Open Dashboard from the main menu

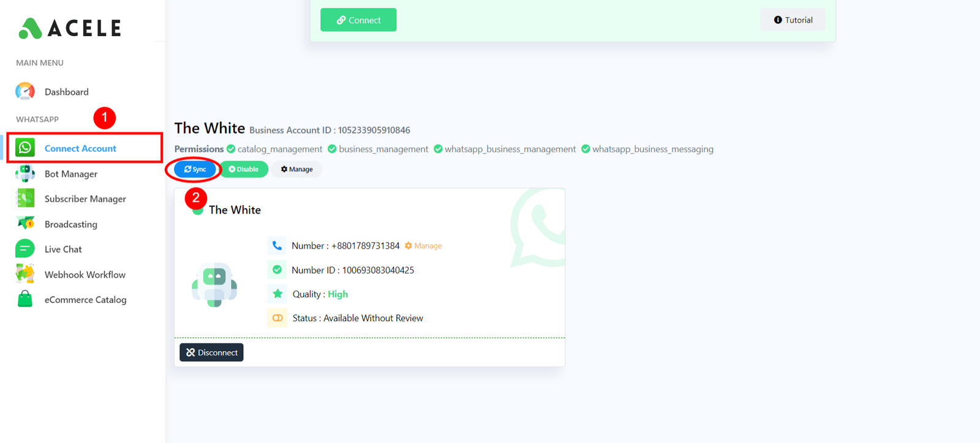click(67, 92)
